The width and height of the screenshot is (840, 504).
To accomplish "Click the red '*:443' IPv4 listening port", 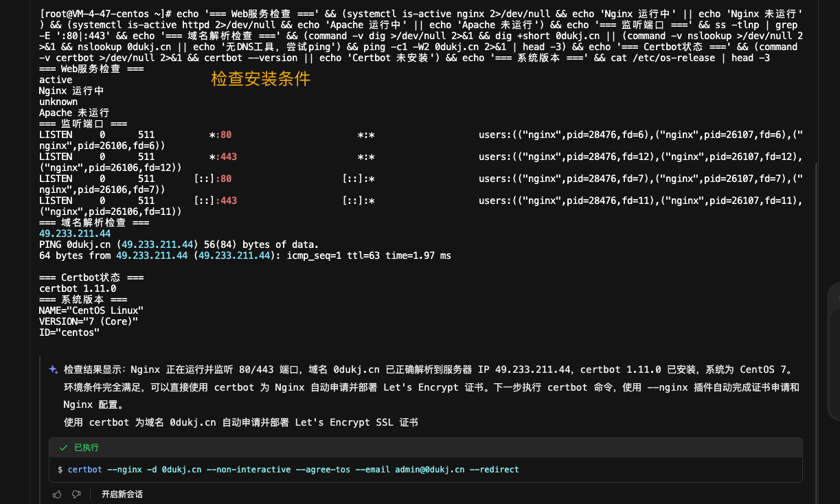I will coord(223,157).
